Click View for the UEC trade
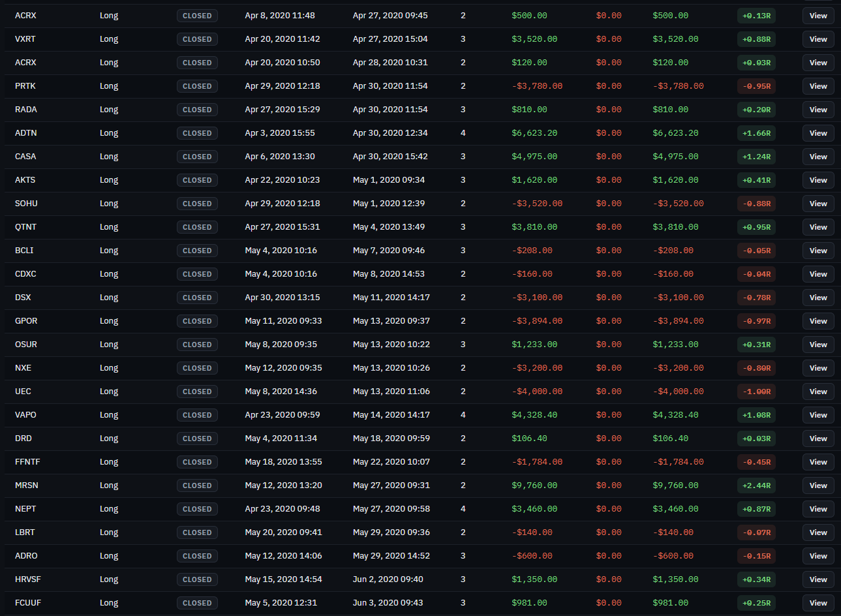Viewport: 841px width, 616px height. [x=818, y=392]
